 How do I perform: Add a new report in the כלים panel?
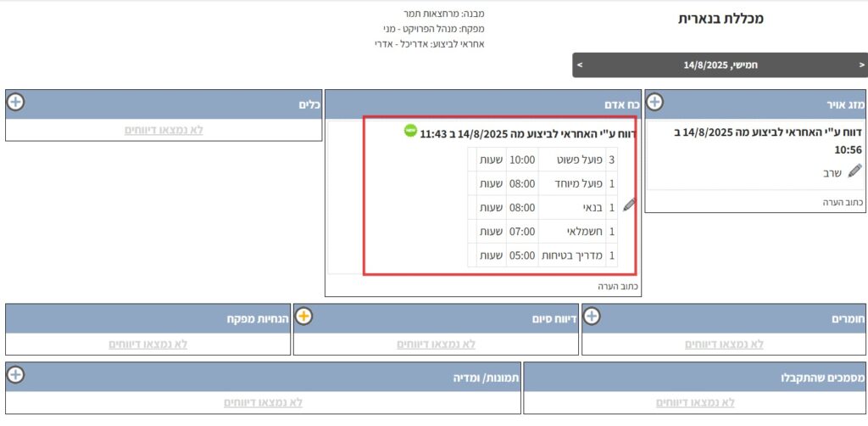(15, 103)
